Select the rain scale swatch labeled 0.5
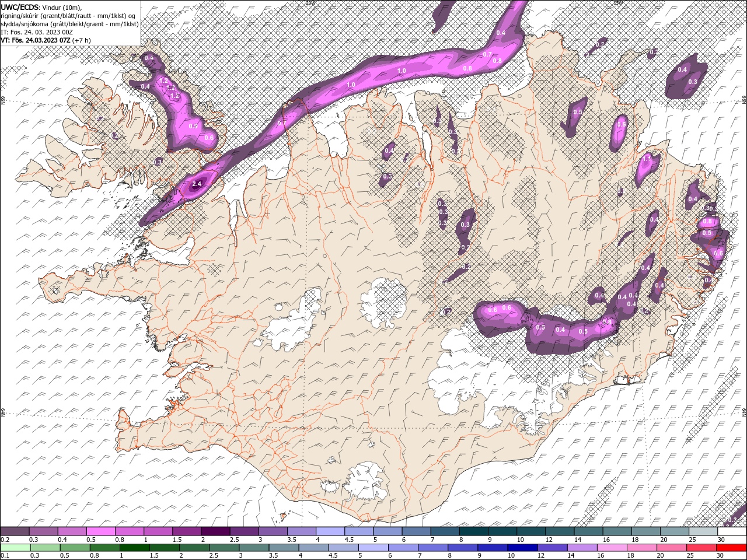 coord(75,547)
